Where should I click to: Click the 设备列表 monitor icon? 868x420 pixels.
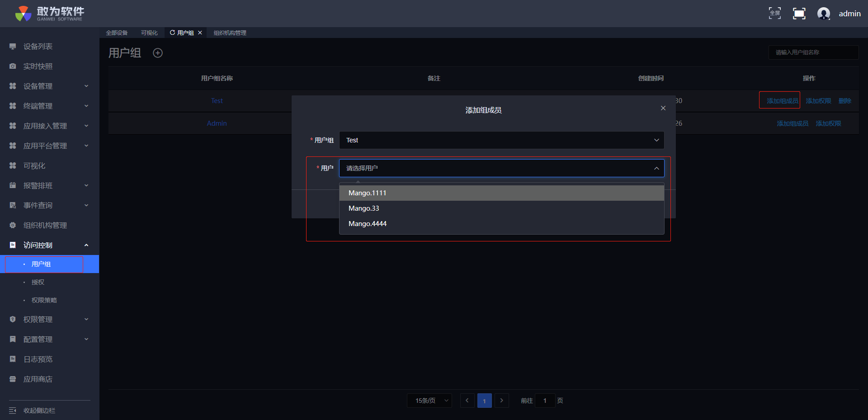13,47
